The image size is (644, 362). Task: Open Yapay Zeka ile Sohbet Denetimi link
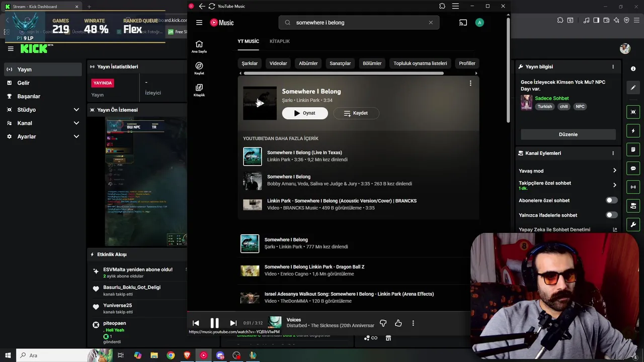[x=568, y=229]
